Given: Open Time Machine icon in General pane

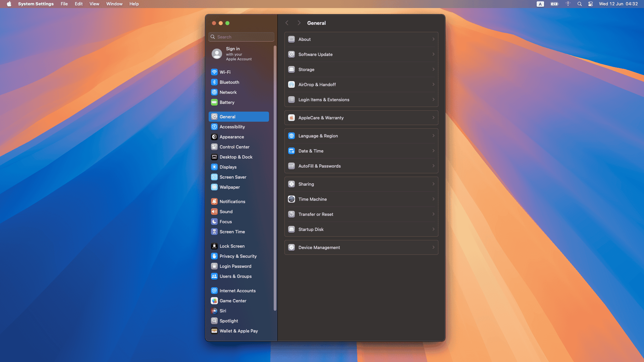Looking at the screenshot, I should (291, 199).
